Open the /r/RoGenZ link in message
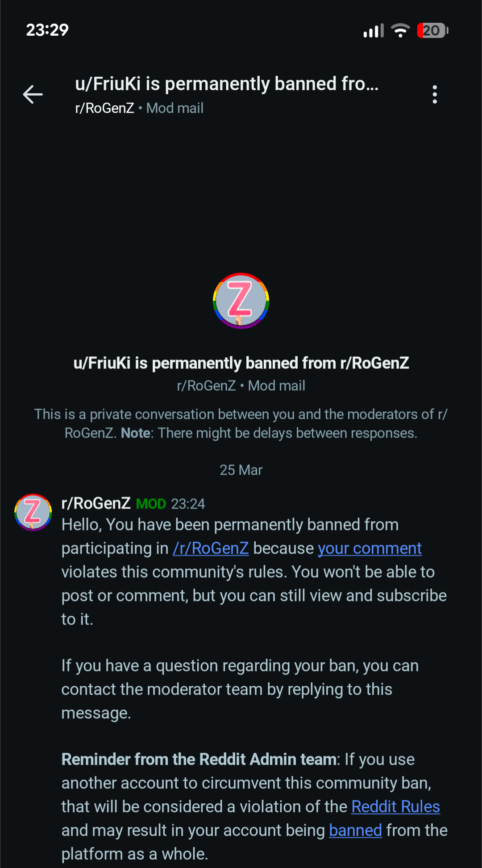 211,548
